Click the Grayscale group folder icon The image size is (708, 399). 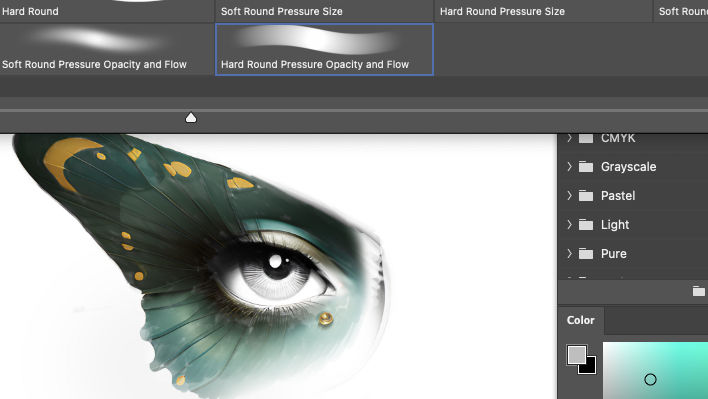[586, 167]
